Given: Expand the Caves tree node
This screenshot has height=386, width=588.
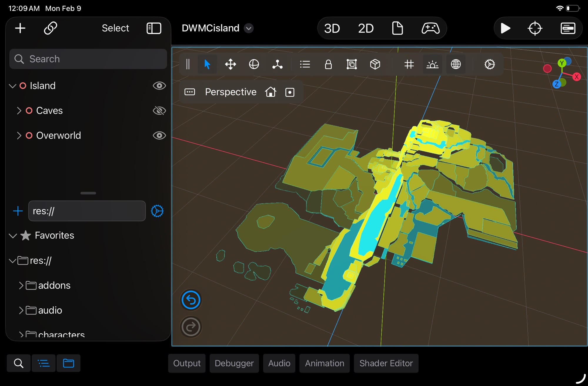Looking at the screenshot, I should (x=19, y=111).
